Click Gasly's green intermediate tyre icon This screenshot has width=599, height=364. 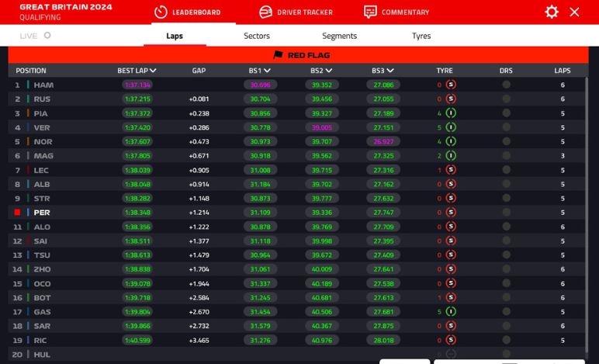[x=451, y=312]
